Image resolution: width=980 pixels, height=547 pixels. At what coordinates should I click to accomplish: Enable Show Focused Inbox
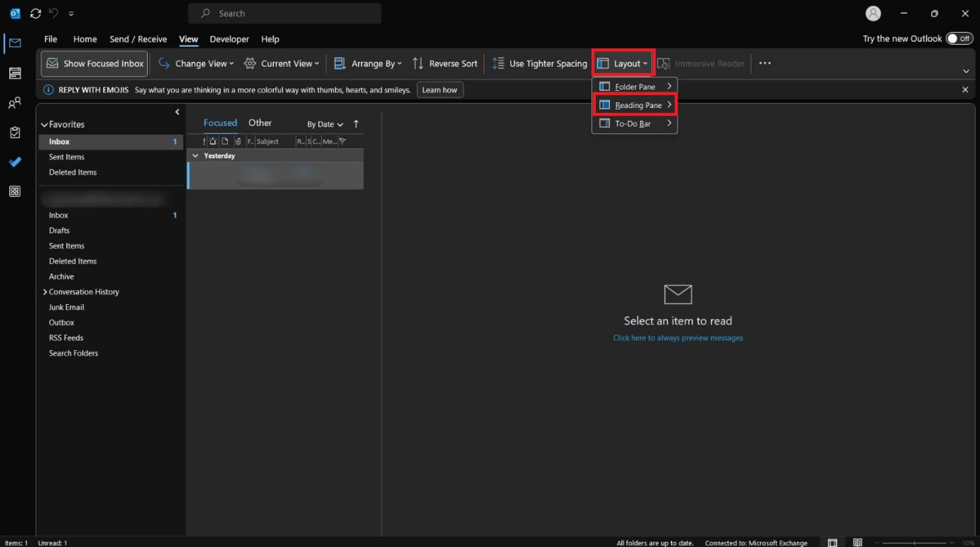click(x=93, y=63)
